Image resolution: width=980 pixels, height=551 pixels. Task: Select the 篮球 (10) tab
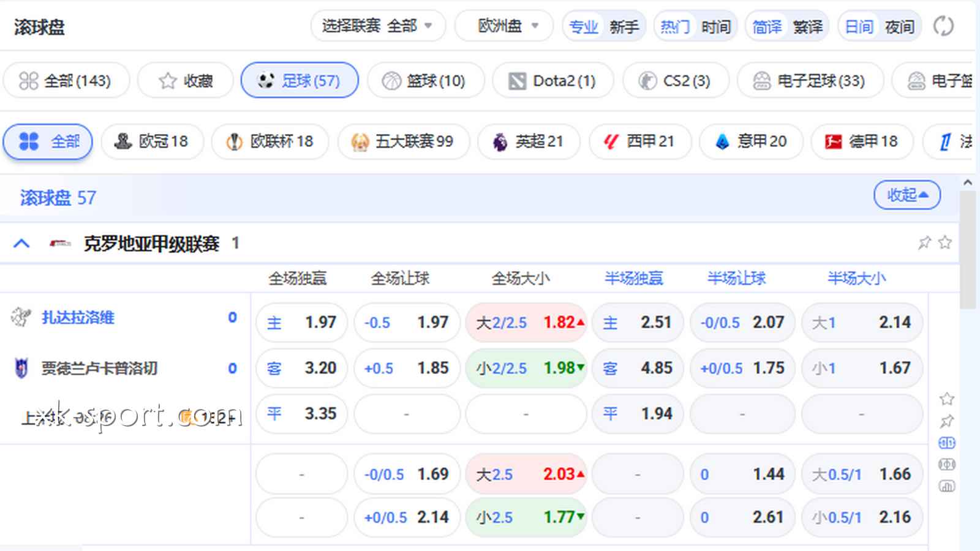[x=426, y=80]
